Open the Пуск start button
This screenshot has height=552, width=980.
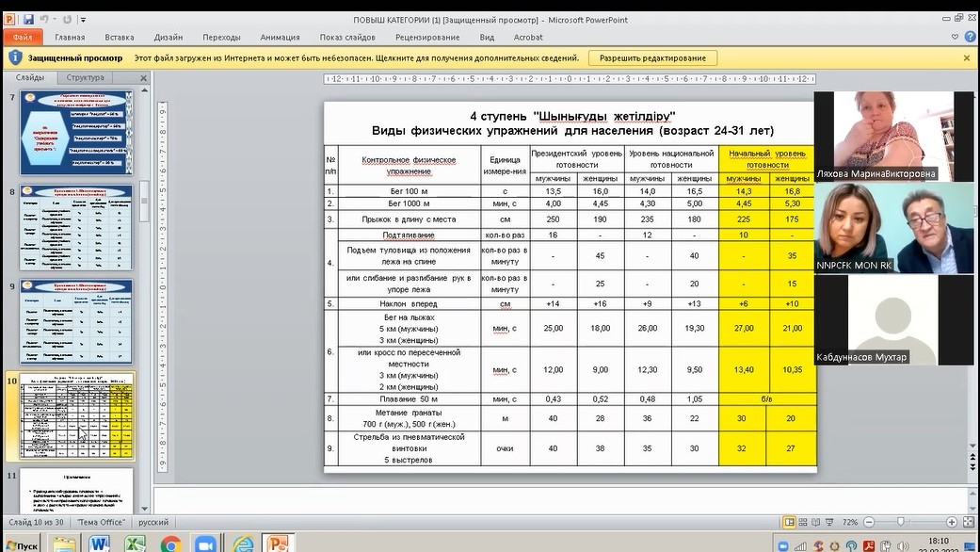[x=23, y=545]
